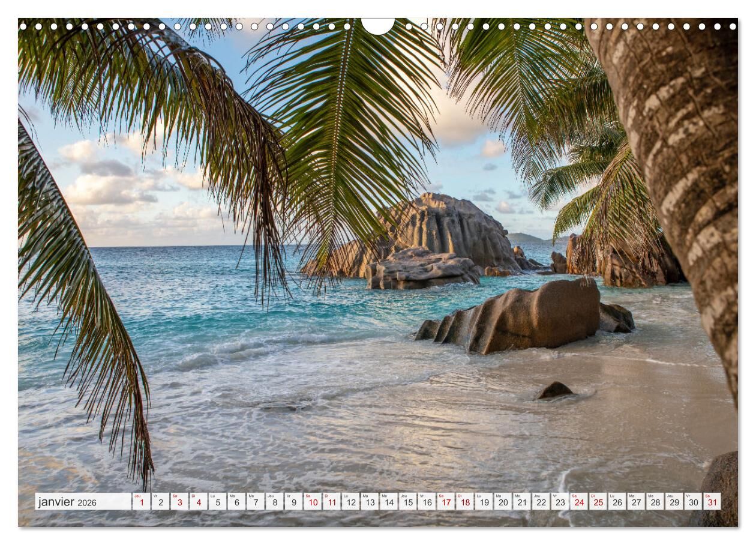Viewport: 756px width, 545px height.
Task: Pick date 28 in the calendar row
Action: [x=655, y=502]
